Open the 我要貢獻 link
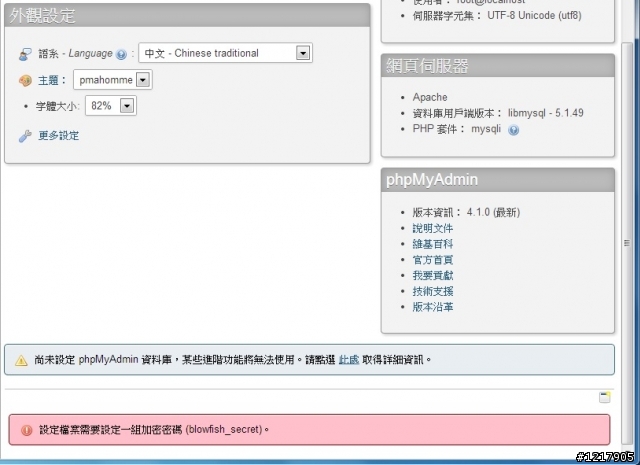The height and width of the screenshot is (465, 640). [433, 276]
